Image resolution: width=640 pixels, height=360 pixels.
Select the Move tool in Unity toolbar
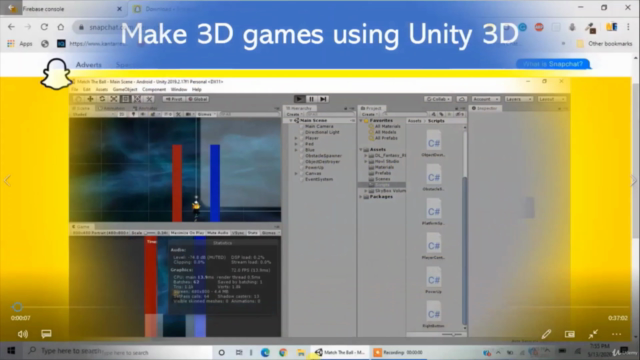pyautogui.click(x=90, y=99)
